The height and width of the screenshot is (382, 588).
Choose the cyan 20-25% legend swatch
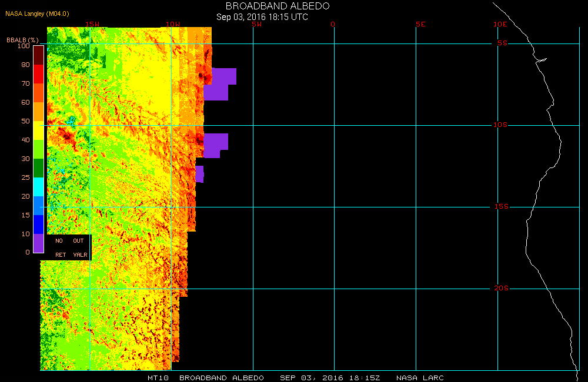click(38, 186)
